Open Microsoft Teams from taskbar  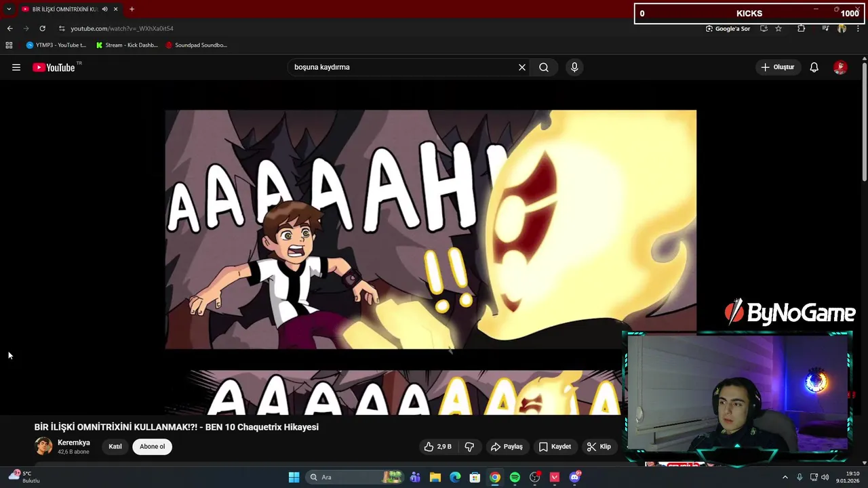tap(415, 477)
